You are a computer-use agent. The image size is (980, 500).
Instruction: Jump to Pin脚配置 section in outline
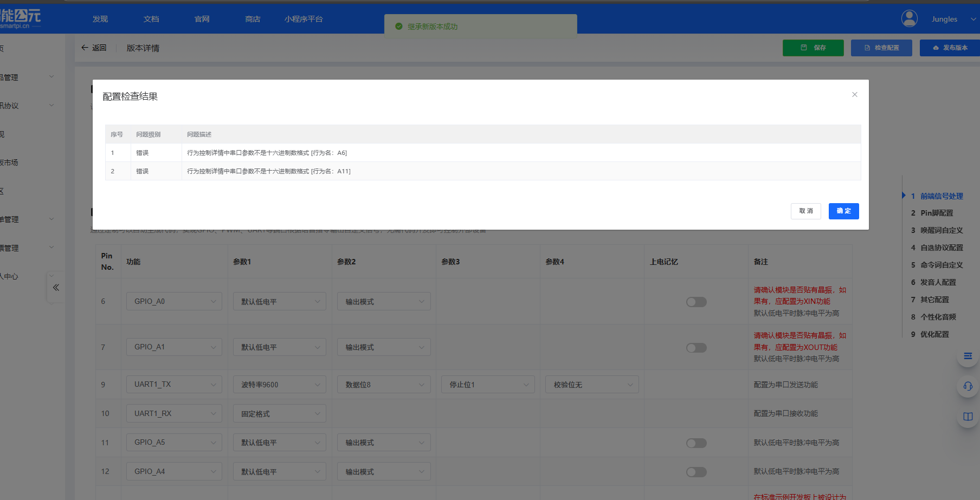pos(936,213)
